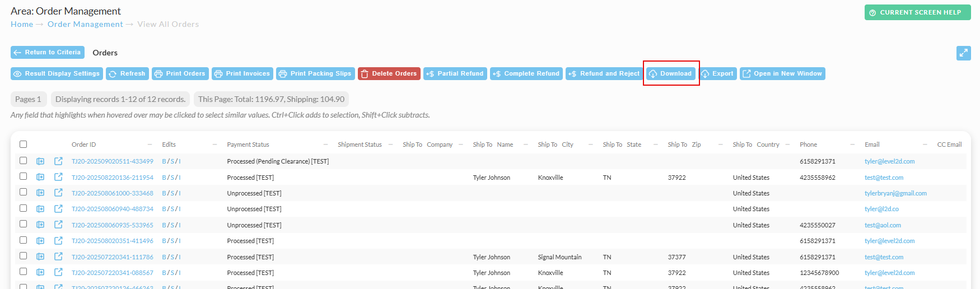980x289 pixels.
Task: Click Print Invoices button
Action: [x=242, y=73]
